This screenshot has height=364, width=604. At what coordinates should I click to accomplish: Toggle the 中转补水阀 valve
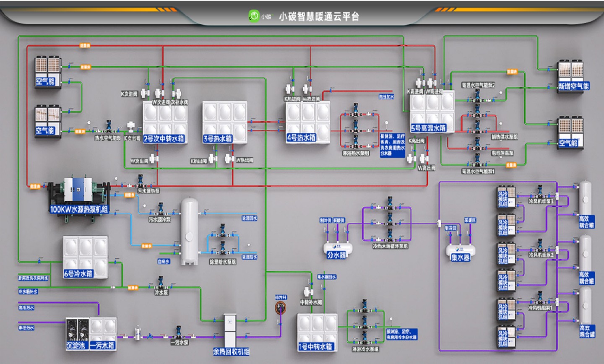(309, 292)
